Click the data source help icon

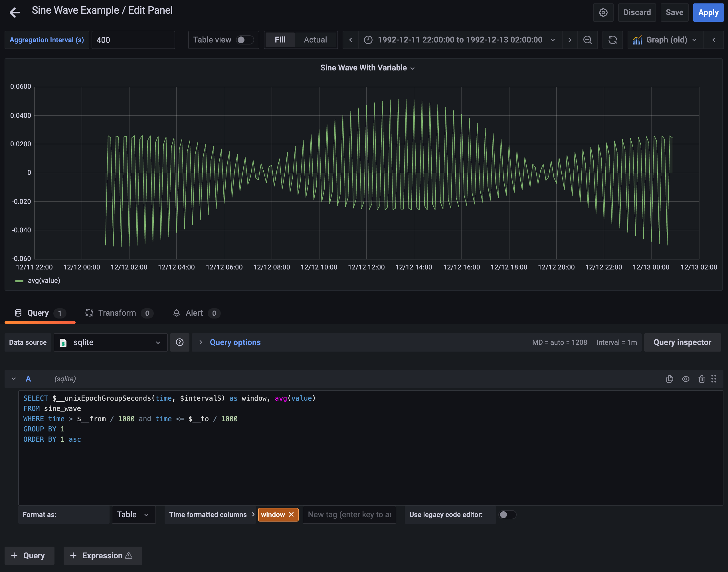tap(179, 342)
